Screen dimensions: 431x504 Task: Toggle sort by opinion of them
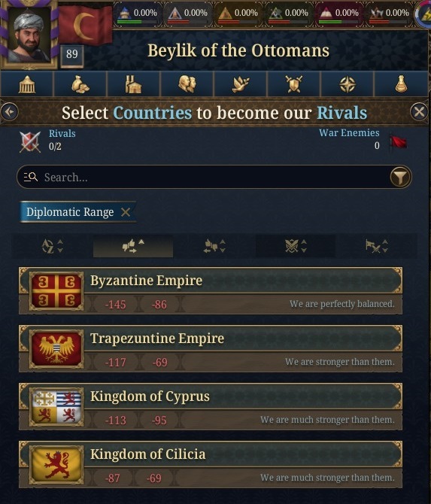(x=133, y=246)
